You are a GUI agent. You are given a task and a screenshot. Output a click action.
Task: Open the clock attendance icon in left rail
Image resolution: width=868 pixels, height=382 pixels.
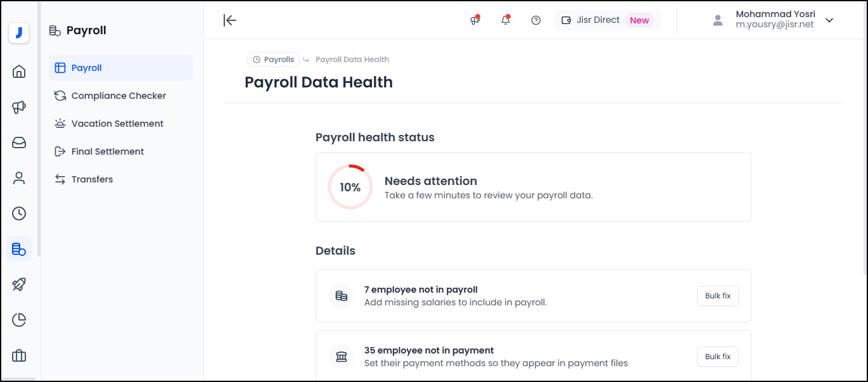click(19, 213)
